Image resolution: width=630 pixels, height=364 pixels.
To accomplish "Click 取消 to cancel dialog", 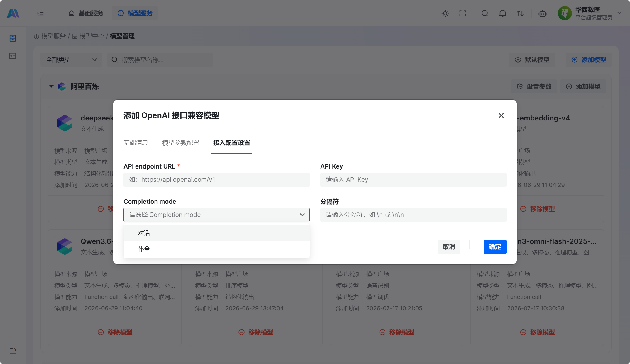I will [x=449, y=247].
